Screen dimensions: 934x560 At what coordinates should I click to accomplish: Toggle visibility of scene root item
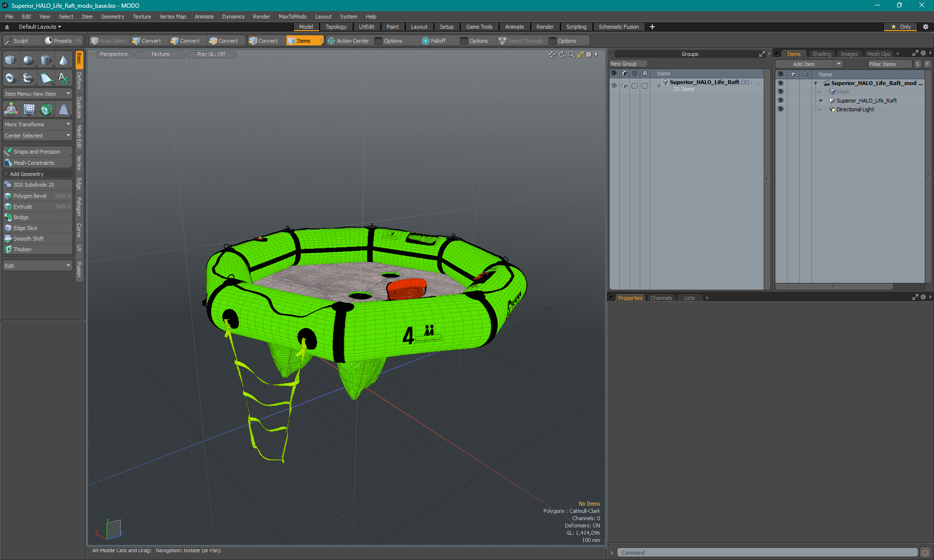pos(780,83)
